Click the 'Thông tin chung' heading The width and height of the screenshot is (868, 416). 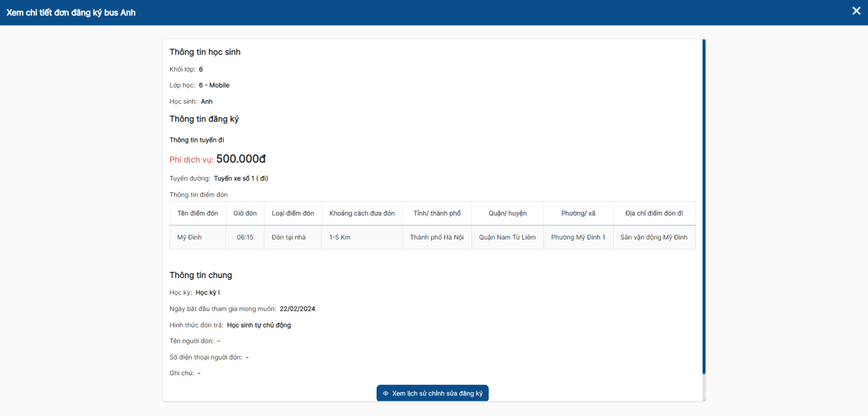click(x=201, y=275)
